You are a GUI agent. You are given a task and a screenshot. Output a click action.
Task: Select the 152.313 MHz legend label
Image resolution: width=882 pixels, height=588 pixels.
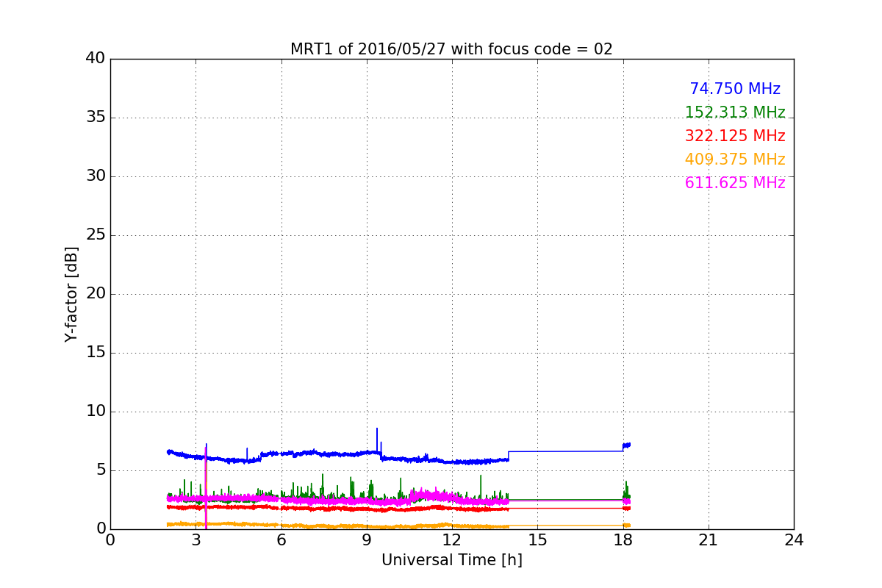pyautogui.click(x=735, y=112)
